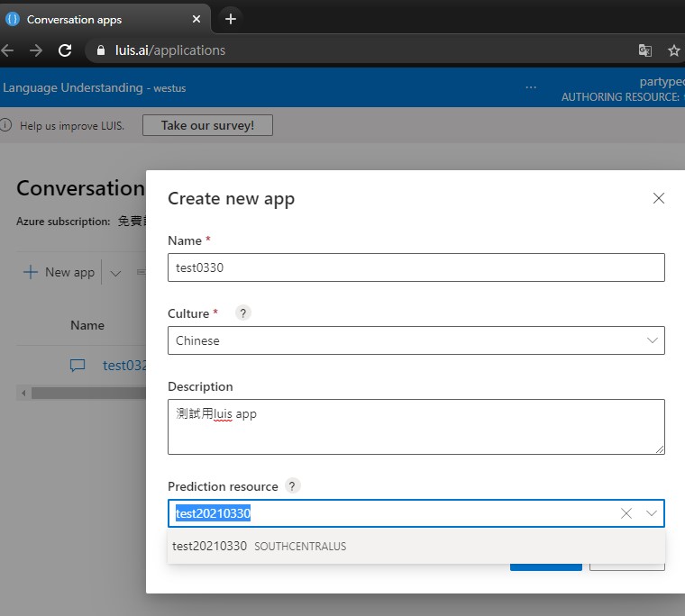Viewport: 685px width, 616px height.
Task: Click the Conversation apps tab favicon
Action: [13, 19]
